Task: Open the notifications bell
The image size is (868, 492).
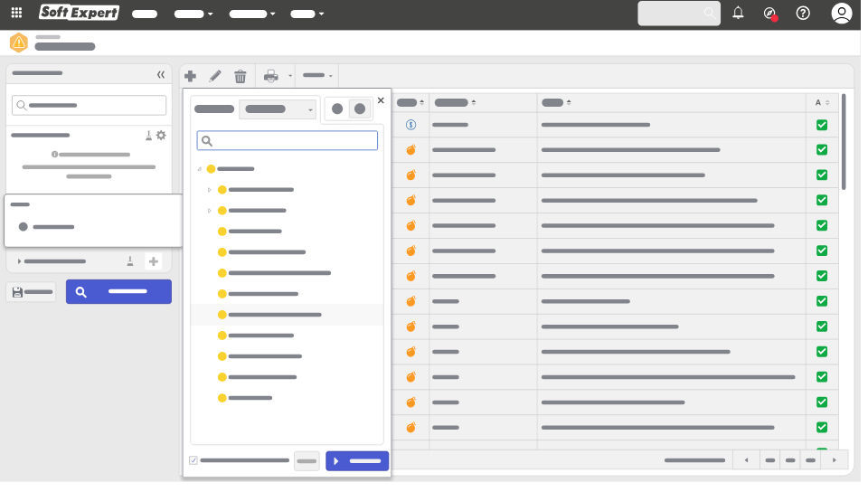Action: pos(738,14)
